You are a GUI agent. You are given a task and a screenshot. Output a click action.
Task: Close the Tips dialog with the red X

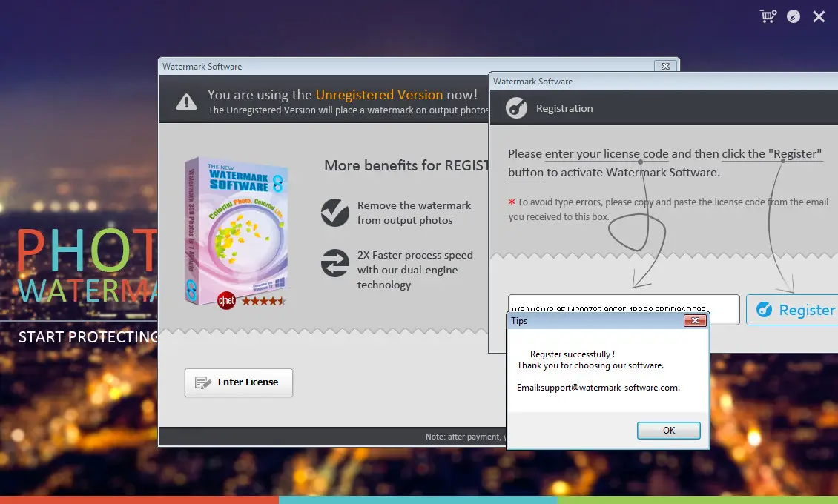pos(695,320)
